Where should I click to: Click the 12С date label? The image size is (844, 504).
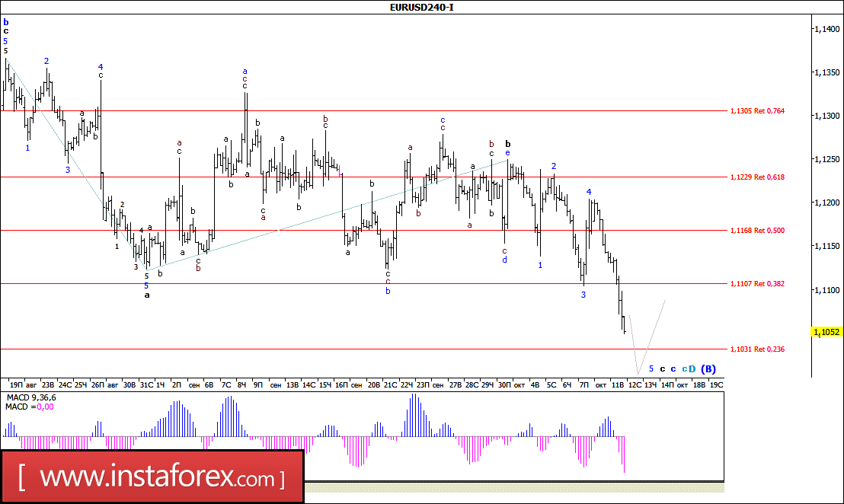pos(635,384)
